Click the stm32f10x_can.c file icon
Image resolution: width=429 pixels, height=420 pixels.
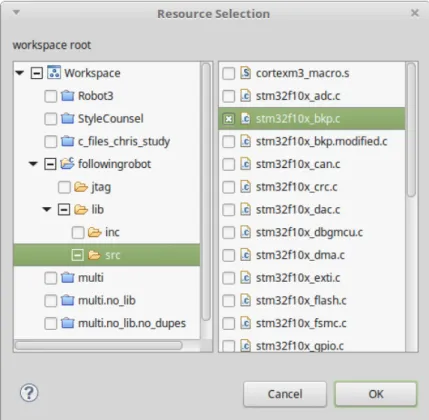coord(246,164)
